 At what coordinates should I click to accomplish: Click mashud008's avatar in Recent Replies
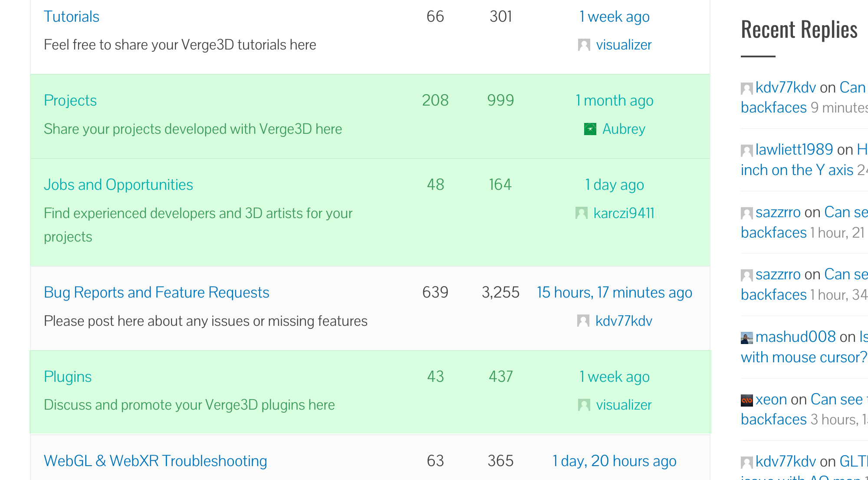click(x=746, y=338)
